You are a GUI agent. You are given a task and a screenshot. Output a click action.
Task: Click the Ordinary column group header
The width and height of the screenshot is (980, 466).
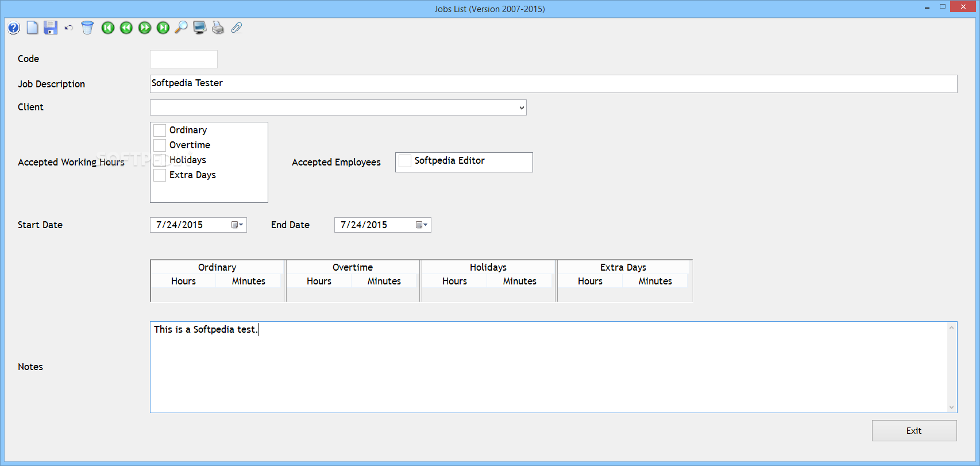pos(217,267)
